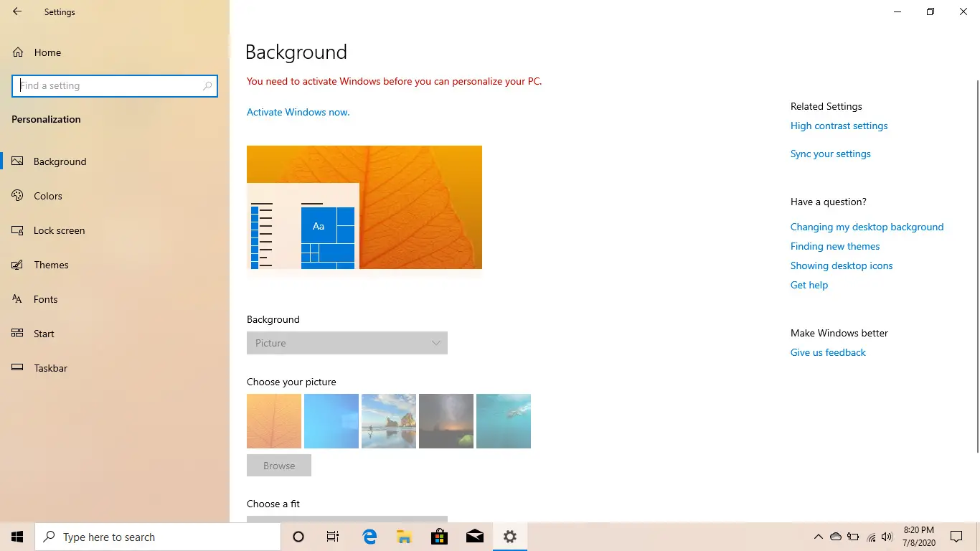Go to the Fonts settings page

115,299
